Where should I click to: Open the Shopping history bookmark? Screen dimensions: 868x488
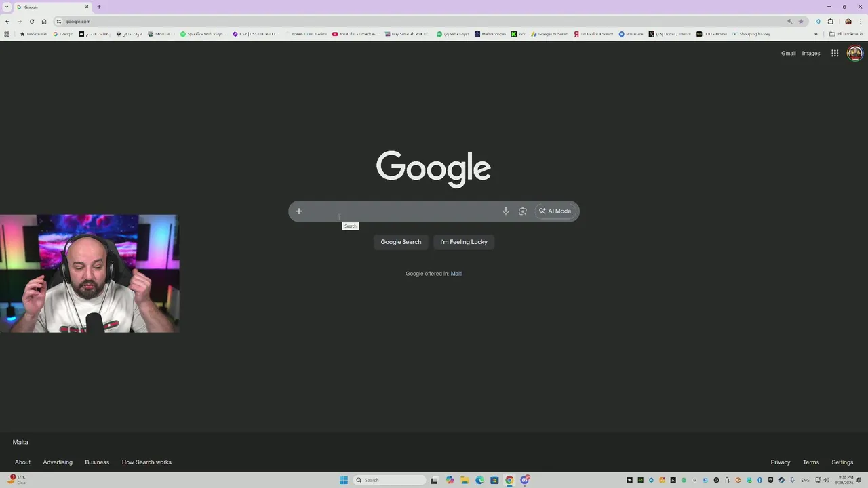[751, 34]
